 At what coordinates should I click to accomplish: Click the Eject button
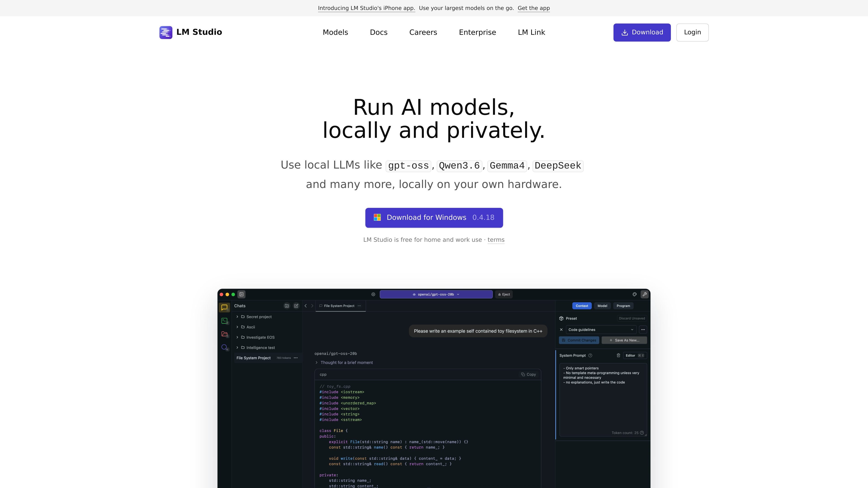click(504, 294)
